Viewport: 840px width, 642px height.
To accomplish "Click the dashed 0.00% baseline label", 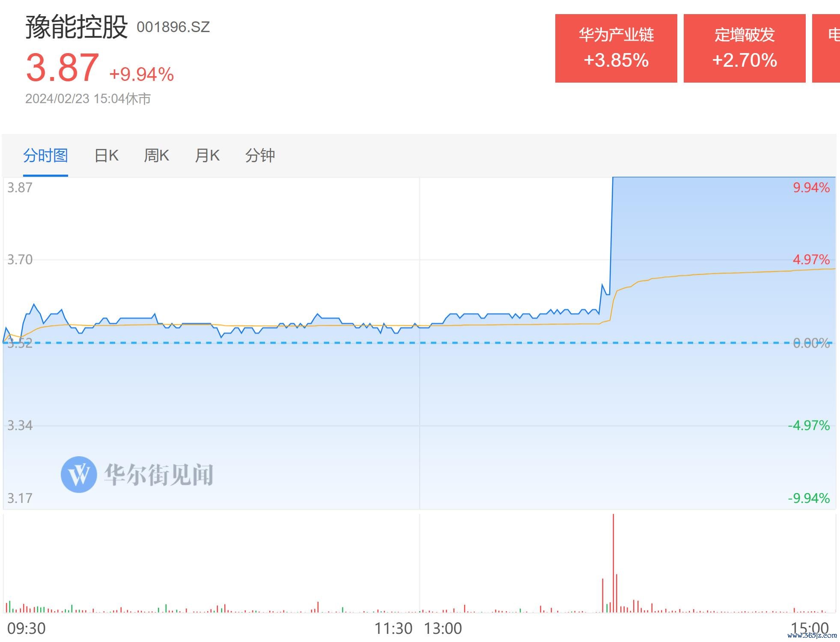I will [x=811, y=343].
